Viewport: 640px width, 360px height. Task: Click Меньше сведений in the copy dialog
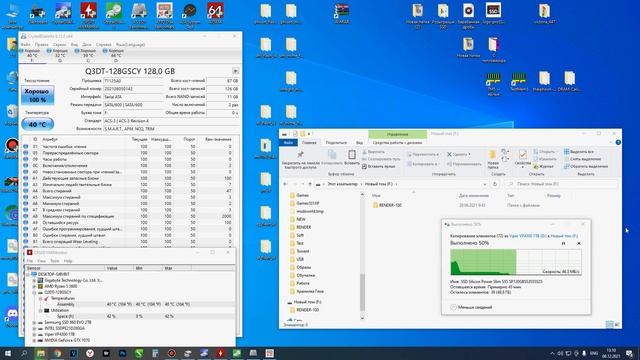[471, 307]
